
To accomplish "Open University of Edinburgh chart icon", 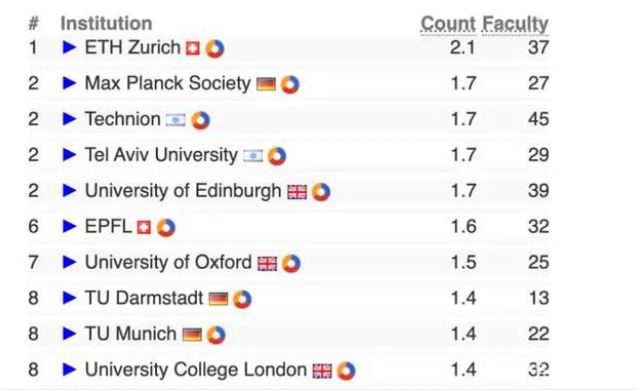I will (x=321, y=192).
